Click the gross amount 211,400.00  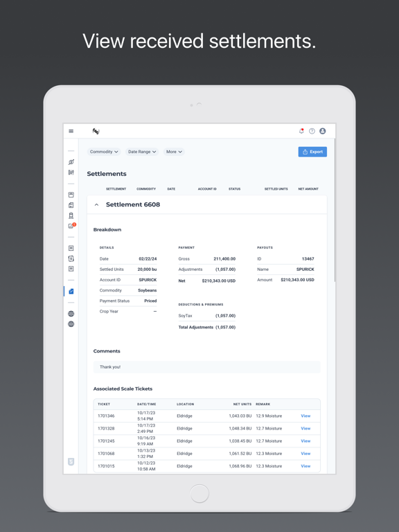pos(224,259)
